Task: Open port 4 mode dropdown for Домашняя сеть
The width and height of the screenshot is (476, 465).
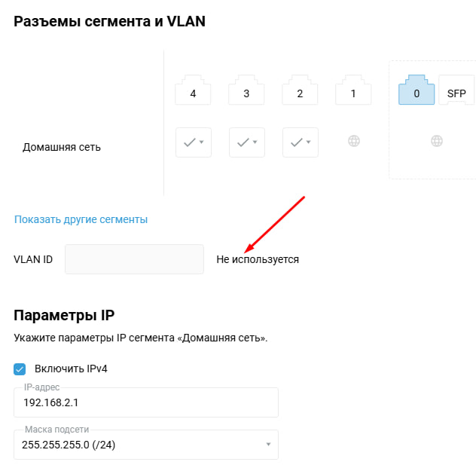Action: pyautogui.click(x=194, y=142)
